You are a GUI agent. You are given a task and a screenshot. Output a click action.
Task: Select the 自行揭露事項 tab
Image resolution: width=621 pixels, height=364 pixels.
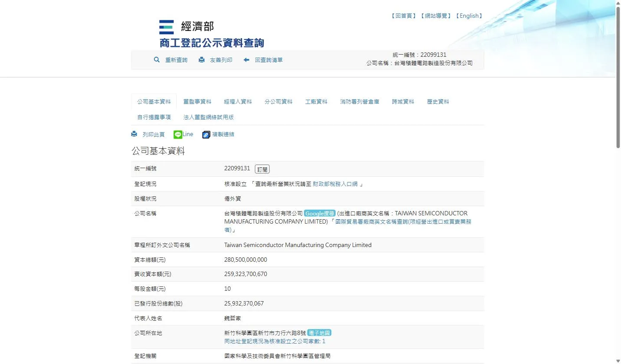click(x=154, y=117)
